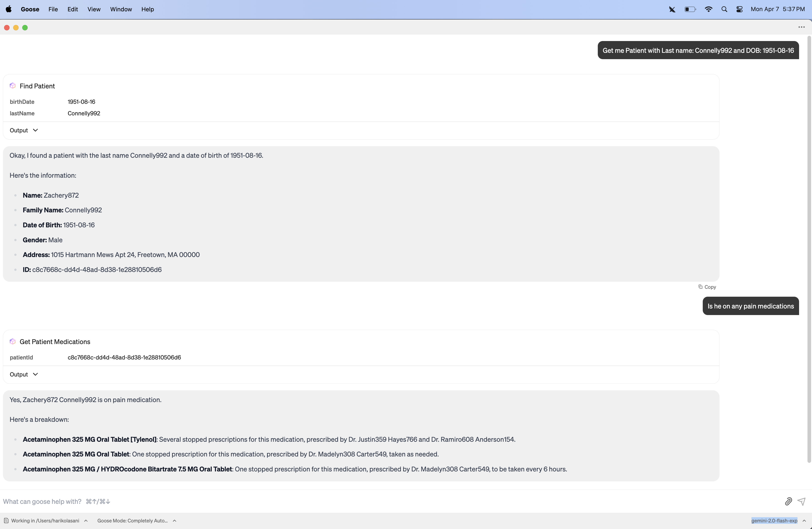The height and width of the screenshot is (529, 812).
Task: Open the three-dot more options menu
Action: tap(801, 27)
